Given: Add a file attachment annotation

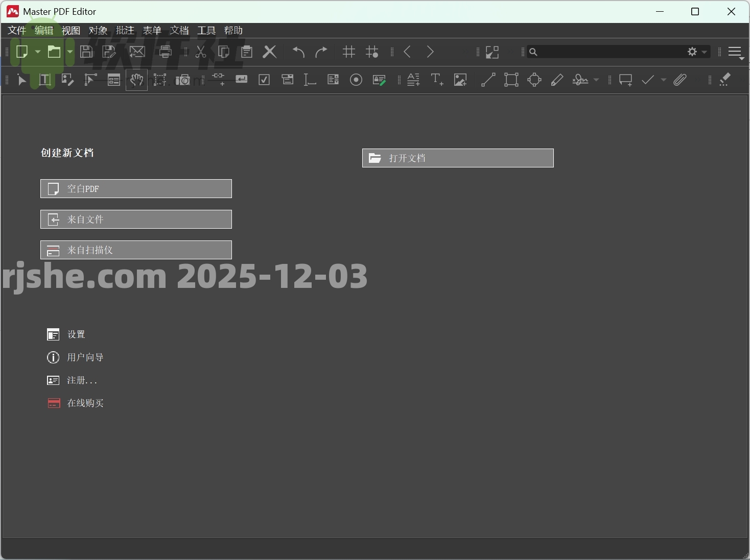Looking at the screenshot, I should tap(680, 80).
